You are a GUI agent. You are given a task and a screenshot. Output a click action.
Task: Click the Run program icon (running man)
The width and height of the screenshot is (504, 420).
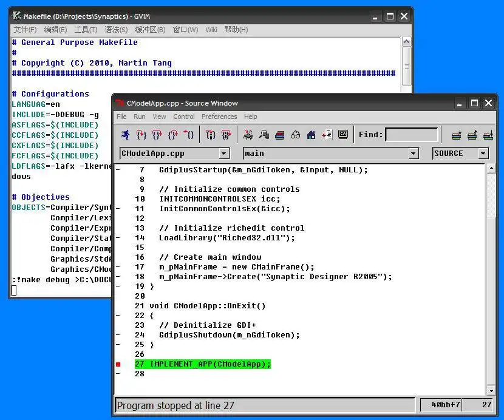126,135
